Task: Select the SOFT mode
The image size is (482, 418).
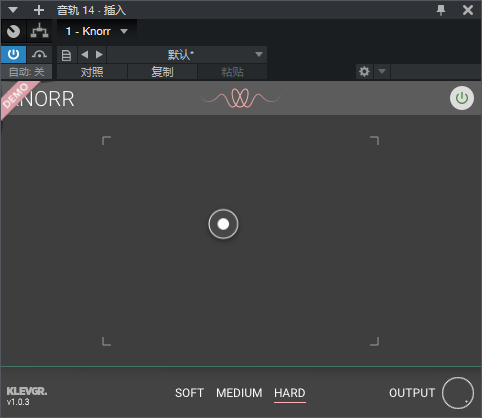Action: tap(189, 393)
